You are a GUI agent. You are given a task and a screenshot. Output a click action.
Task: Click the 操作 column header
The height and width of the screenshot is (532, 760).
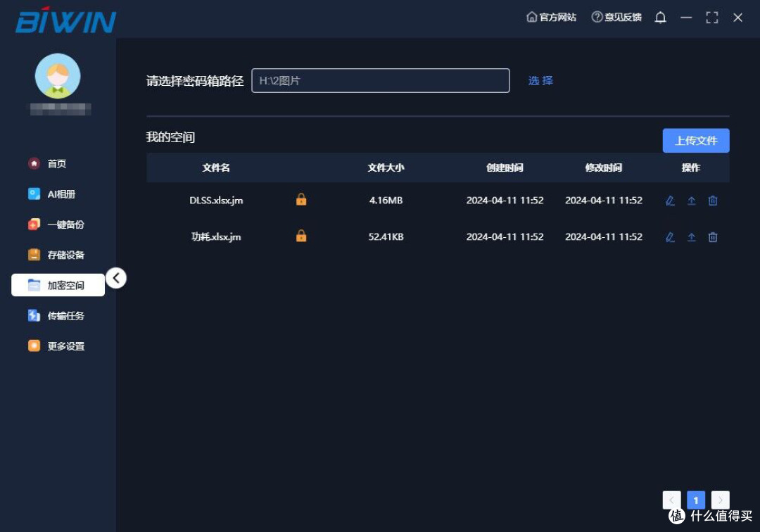[691, 167]
